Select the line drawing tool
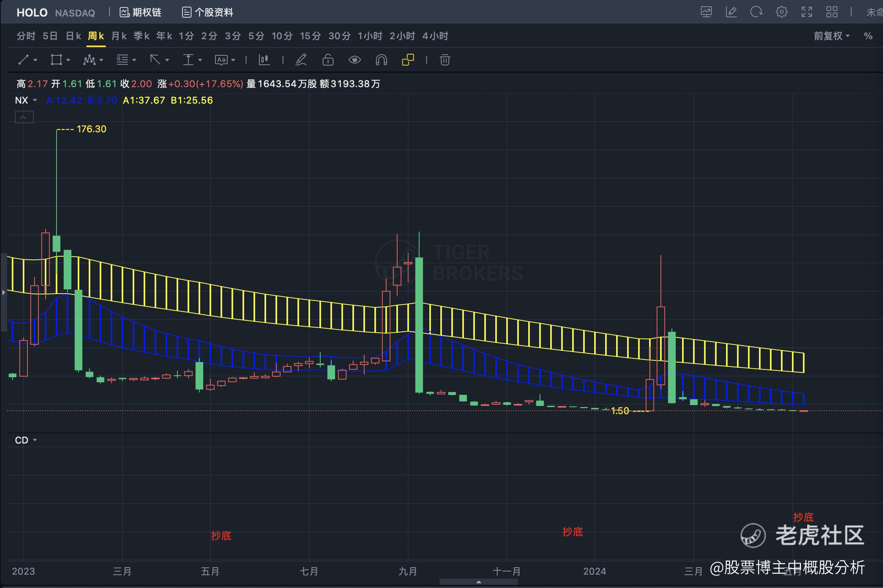The width and height of the screenshot is (883, 588). pyautogui.click(x=24, y=60)
